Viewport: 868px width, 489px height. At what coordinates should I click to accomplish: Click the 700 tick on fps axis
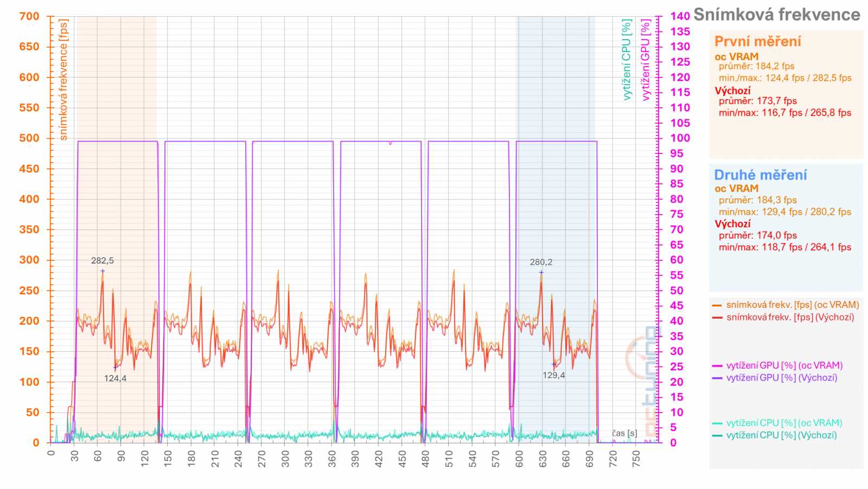29,16
